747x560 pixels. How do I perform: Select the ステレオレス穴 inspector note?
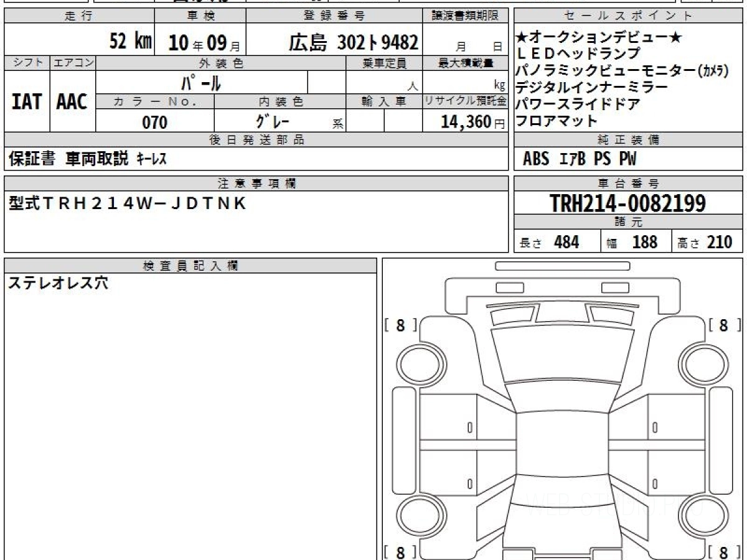58,283
